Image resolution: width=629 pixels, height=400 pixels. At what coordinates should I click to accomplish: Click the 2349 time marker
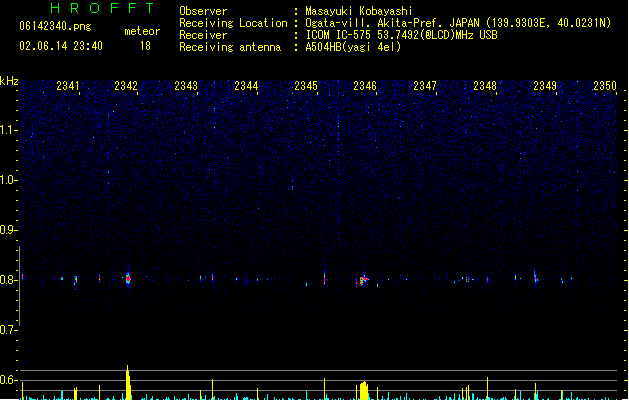pos(545,86)
